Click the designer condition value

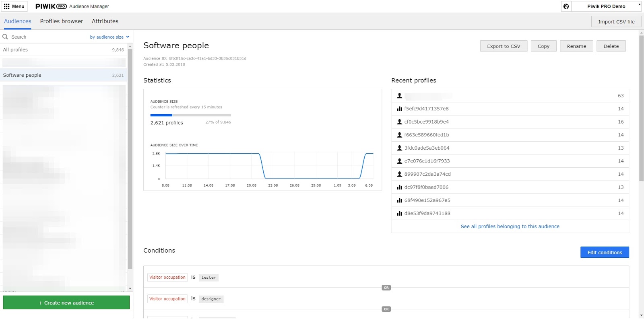pyautogui.click(x=211, y=299)
